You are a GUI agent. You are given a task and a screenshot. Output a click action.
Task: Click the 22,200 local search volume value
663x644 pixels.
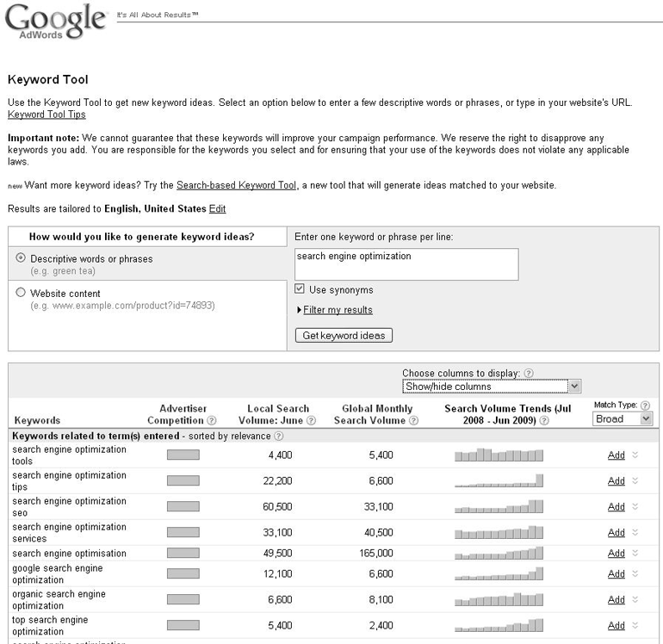click(277, 480)
